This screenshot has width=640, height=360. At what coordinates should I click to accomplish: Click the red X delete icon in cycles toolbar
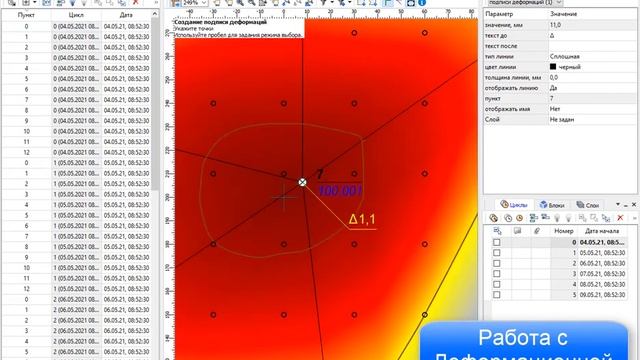(x=620, y=218)
